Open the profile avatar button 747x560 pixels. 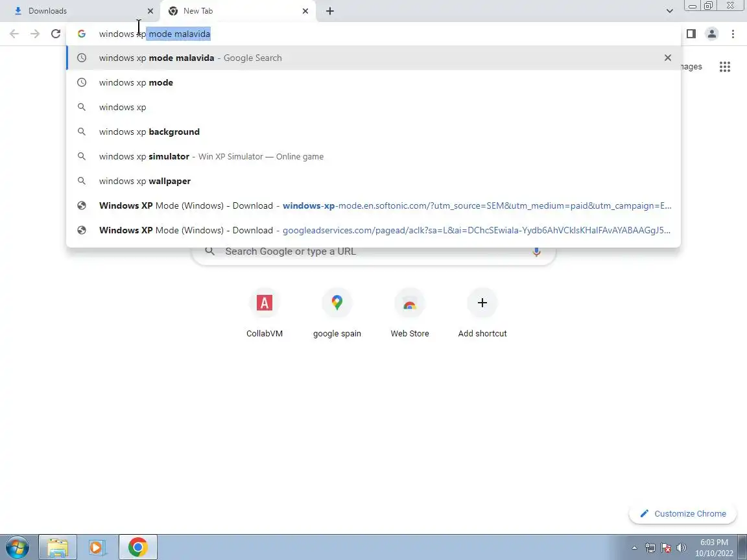click(712, 34)
